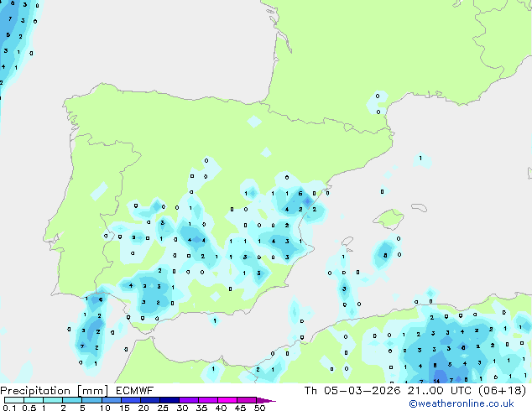Select the 40–45 mm magenta legend swatch

pyautogui.click(x=227, y=400)
